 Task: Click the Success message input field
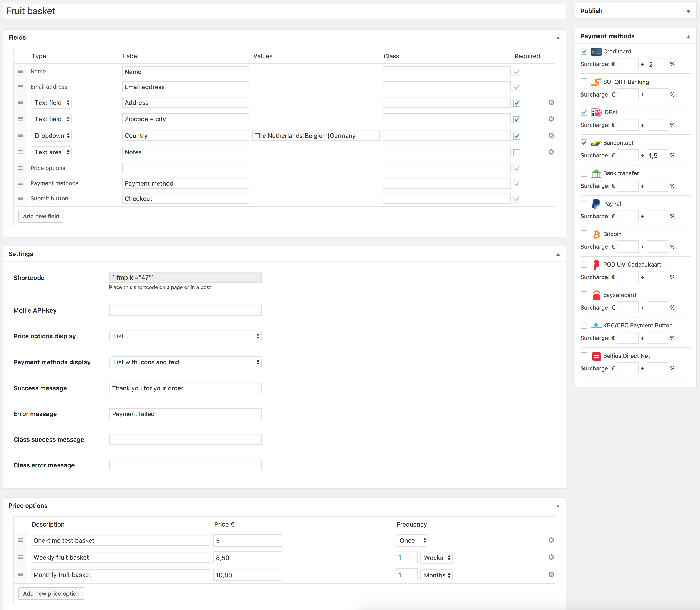tap(185, 388)
